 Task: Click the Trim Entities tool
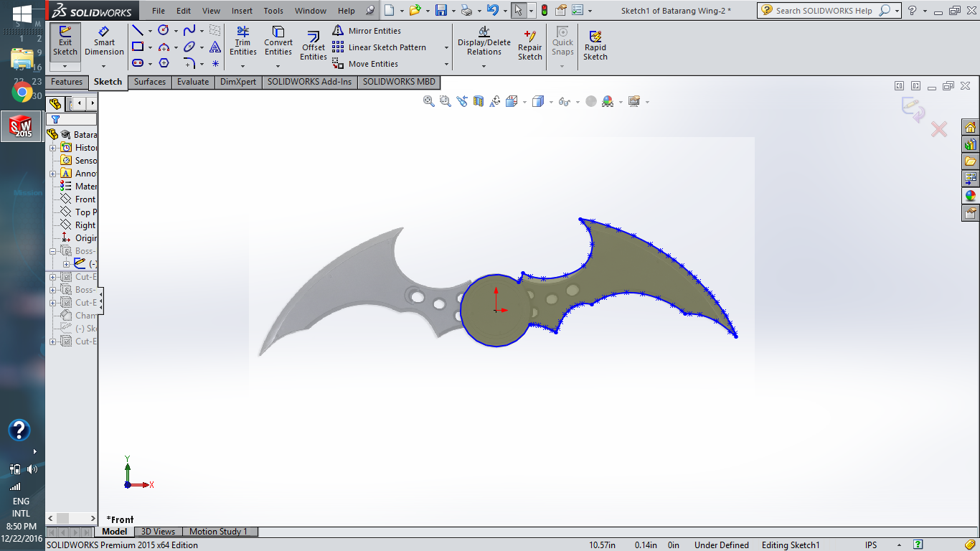point(243,41)
